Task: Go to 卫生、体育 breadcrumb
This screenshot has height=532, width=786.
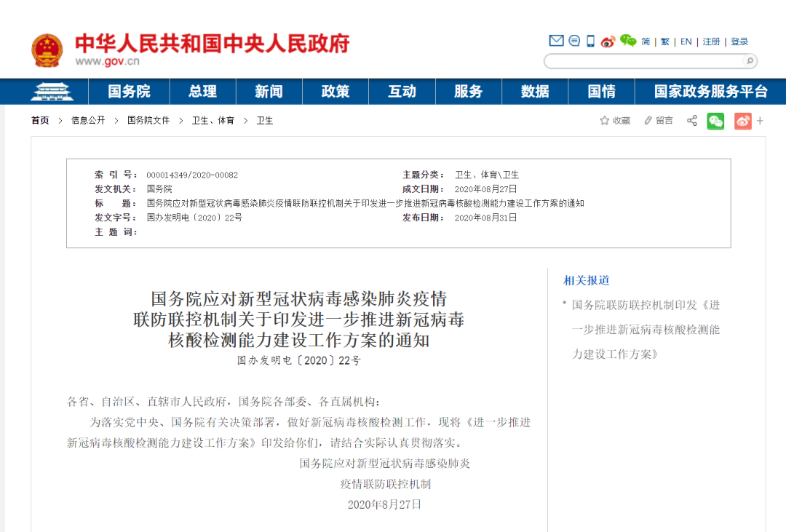Action: [x=213, y=120]
